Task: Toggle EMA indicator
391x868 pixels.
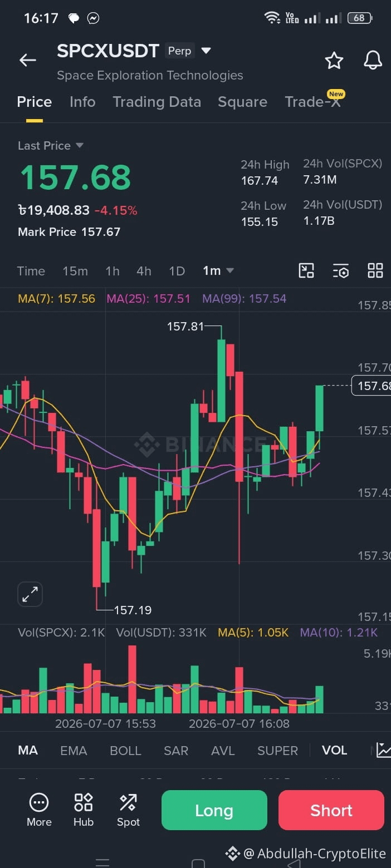Action: (74, 750)
